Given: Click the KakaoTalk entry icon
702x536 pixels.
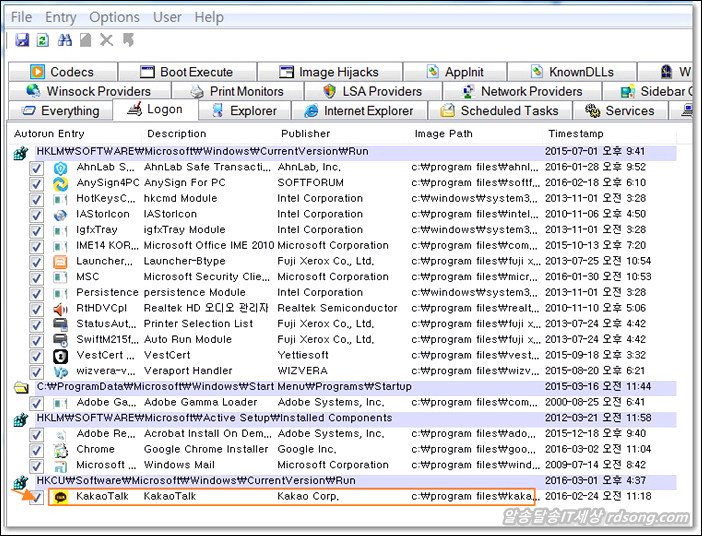Looking at the screenshot, I should [x=60, y=496].
